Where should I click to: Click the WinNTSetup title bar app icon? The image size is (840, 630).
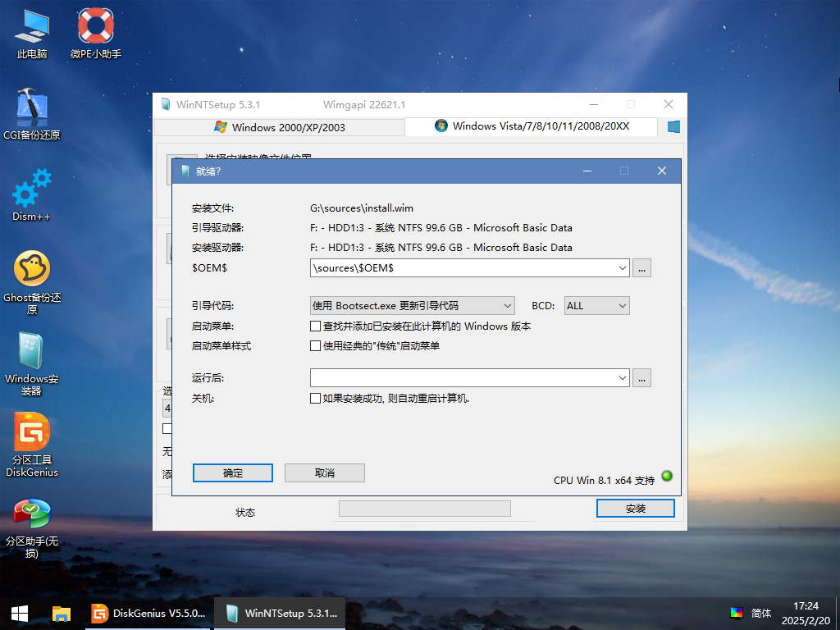[166, 104]
